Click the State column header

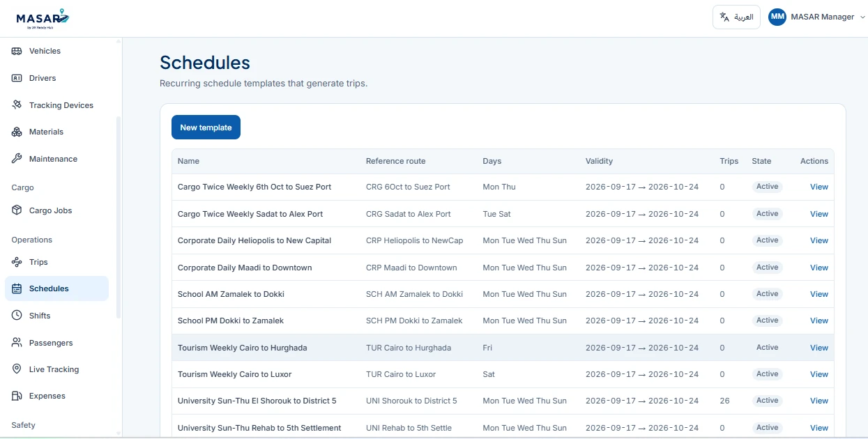[761, 161]
